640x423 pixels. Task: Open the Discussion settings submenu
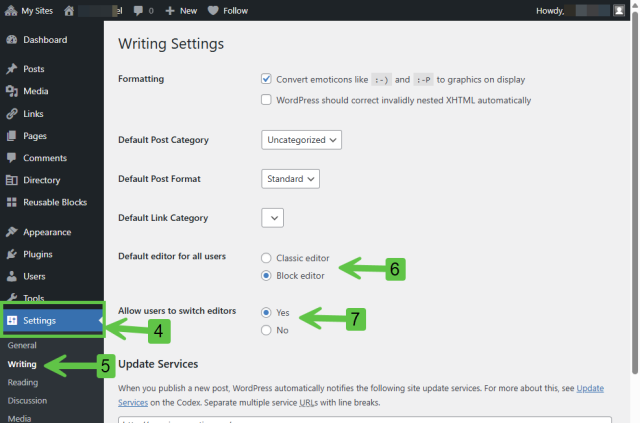(27, 401)
